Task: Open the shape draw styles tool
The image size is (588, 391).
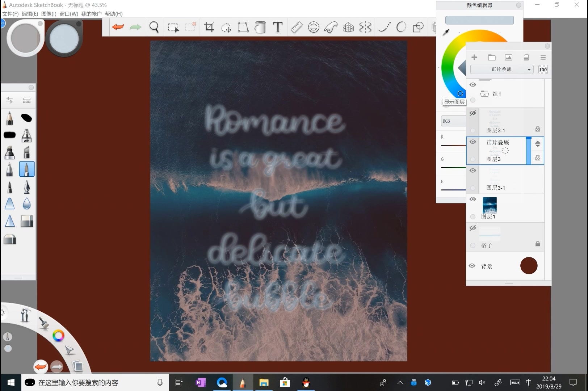Action: click(418, 27)
